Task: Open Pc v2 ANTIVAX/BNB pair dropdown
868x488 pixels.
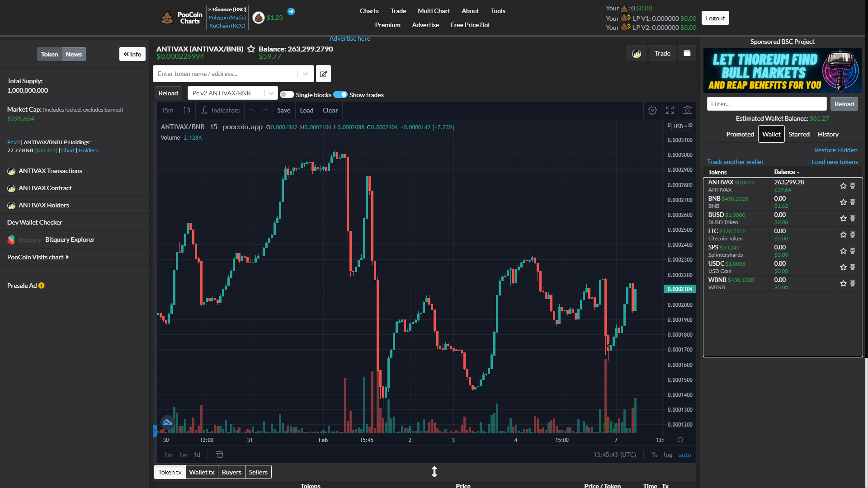Action: point(233,93)
